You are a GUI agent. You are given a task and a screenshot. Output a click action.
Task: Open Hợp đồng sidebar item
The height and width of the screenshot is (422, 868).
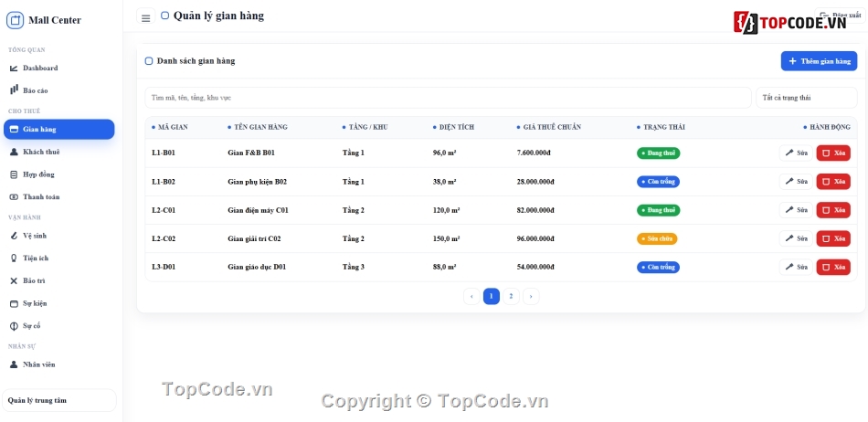pos(58,174)
